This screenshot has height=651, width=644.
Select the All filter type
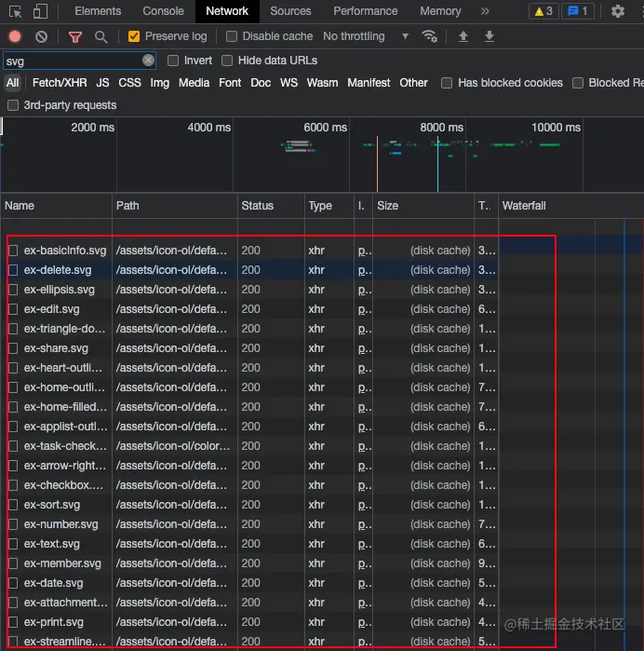tap(12, 83)
